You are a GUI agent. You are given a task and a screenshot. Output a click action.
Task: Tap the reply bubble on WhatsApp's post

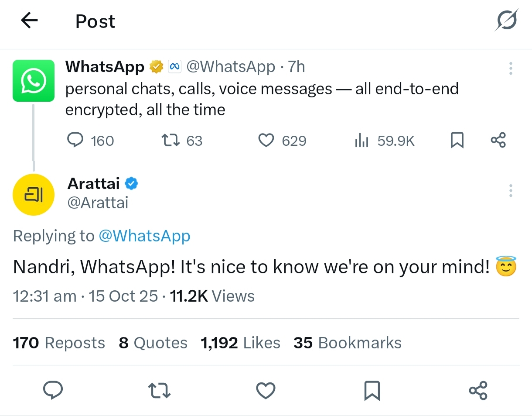point(75,140)
